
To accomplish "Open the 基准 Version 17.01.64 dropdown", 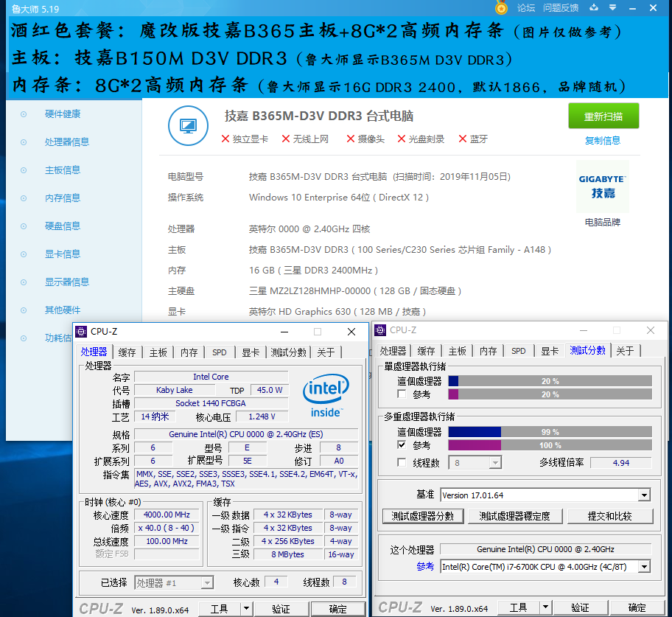I will pyautogui.click(x=545, y=495).
